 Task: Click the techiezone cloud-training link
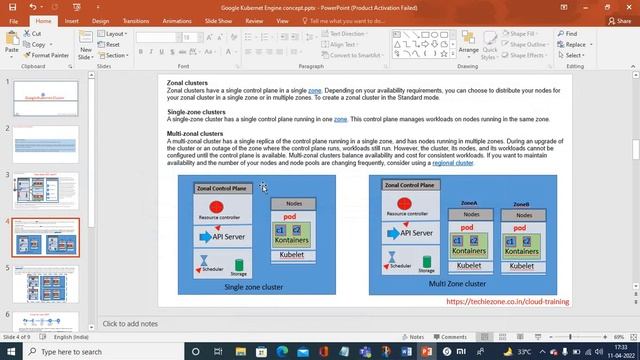(507, 302)
